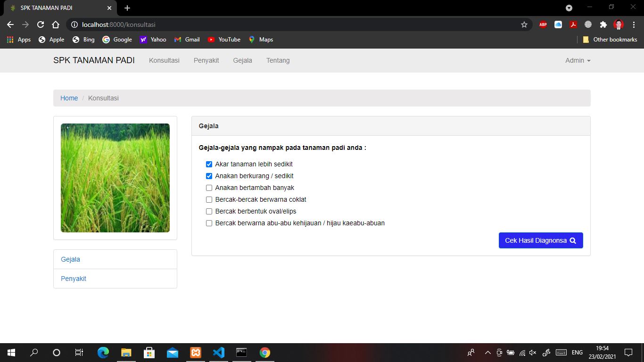
Task: Open the Tentang page
Action: (x=278, y=60)
